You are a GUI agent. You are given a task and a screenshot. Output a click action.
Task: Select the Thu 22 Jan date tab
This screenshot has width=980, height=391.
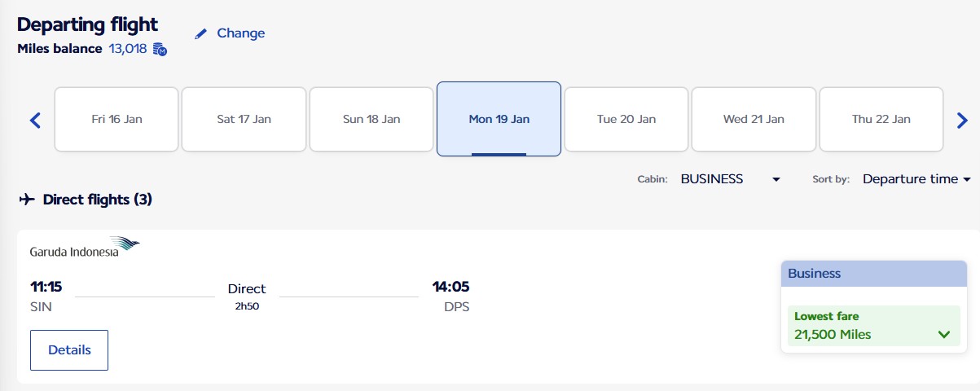[881, 119]
